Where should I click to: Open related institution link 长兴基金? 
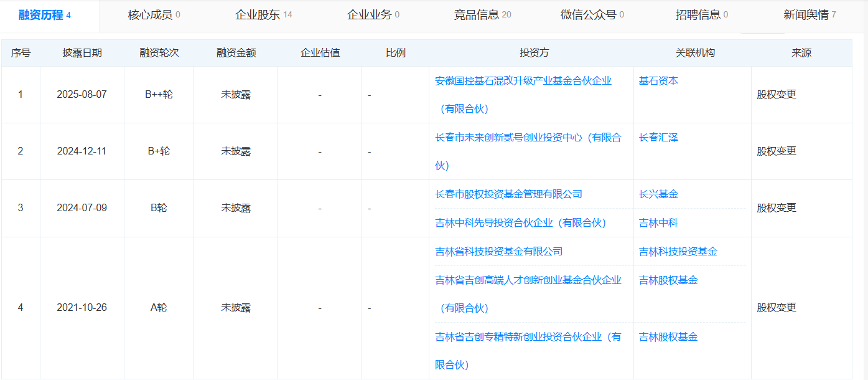tap(658, 194)
